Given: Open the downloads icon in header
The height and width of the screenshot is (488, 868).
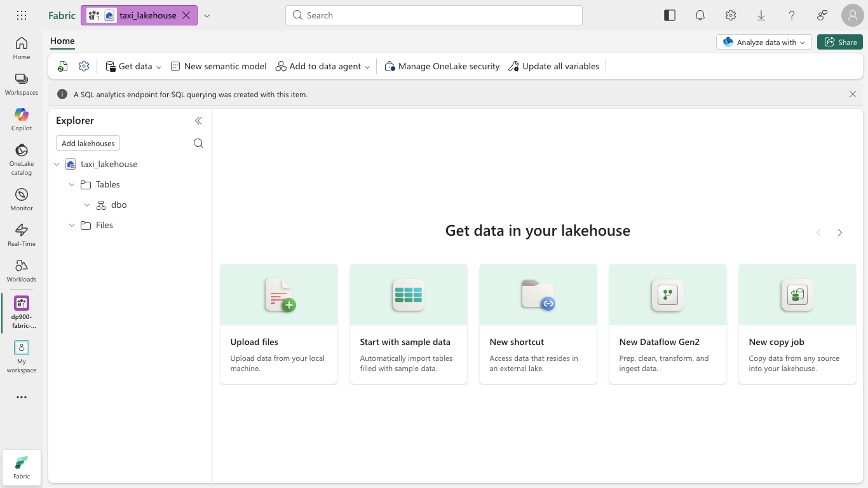Looking at the screenshot, I should click(x=761, y=15).
